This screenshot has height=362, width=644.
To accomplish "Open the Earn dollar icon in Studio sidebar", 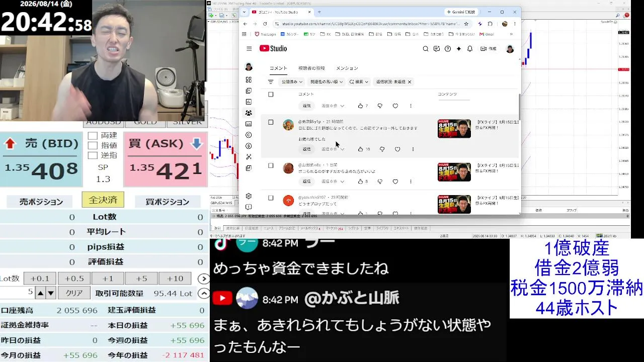I will pos(249,146).
